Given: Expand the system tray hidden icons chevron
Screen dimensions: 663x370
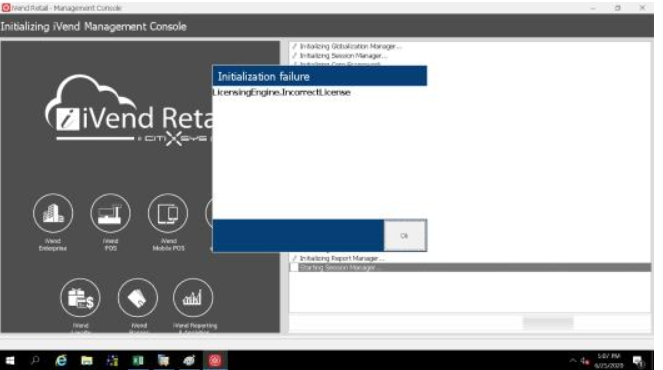Looking at the screenshot, I should [573, 361].
